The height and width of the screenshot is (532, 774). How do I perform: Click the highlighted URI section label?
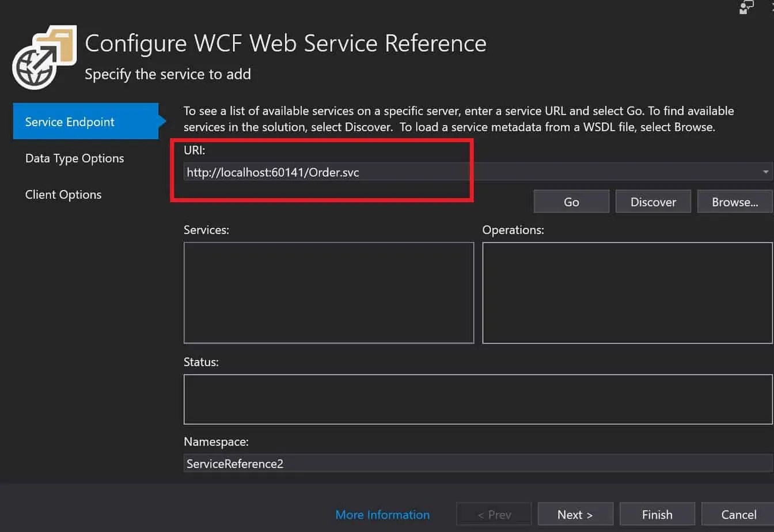pos(194,150)
